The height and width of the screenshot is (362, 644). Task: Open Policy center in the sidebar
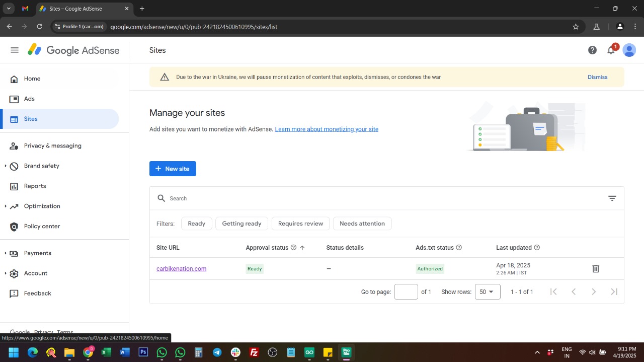[x=59, y=226]
